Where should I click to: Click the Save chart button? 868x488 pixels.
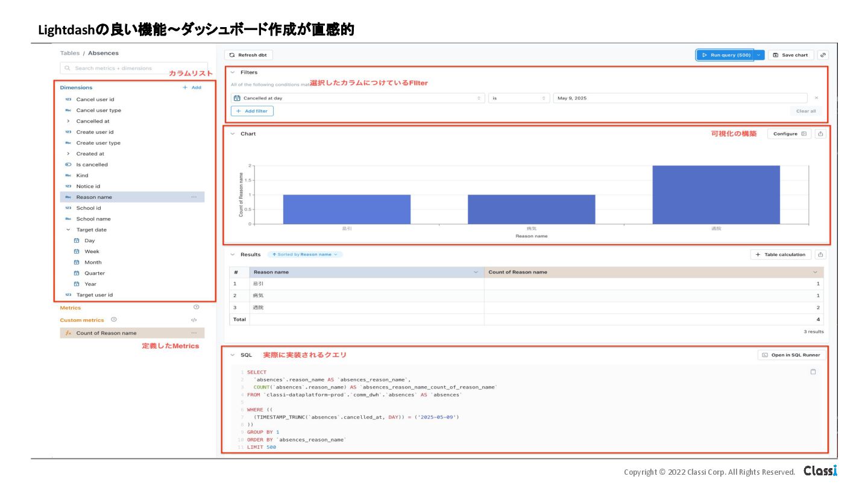point(791,55)
